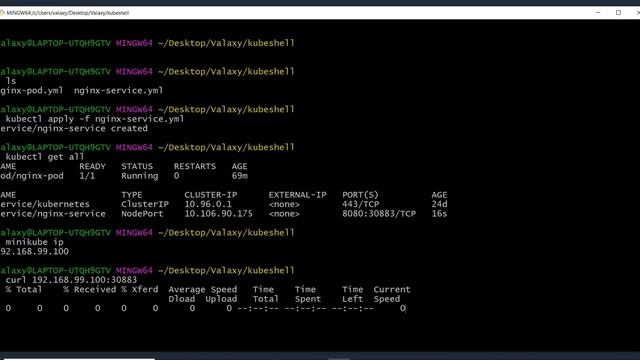
Task: Click the 'Dload' curl column label
Action: [x=182, y=299]
